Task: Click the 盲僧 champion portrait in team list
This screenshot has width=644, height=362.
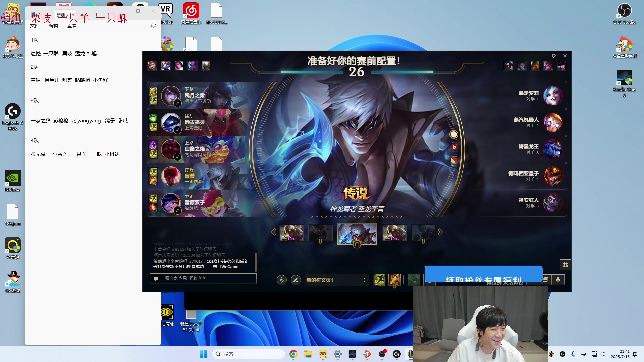Action: 171,176
